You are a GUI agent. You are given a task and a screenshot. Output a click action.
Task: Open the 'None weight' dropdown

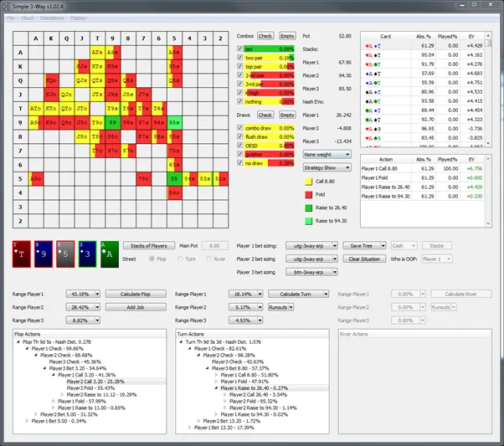[x=327, y=155]
